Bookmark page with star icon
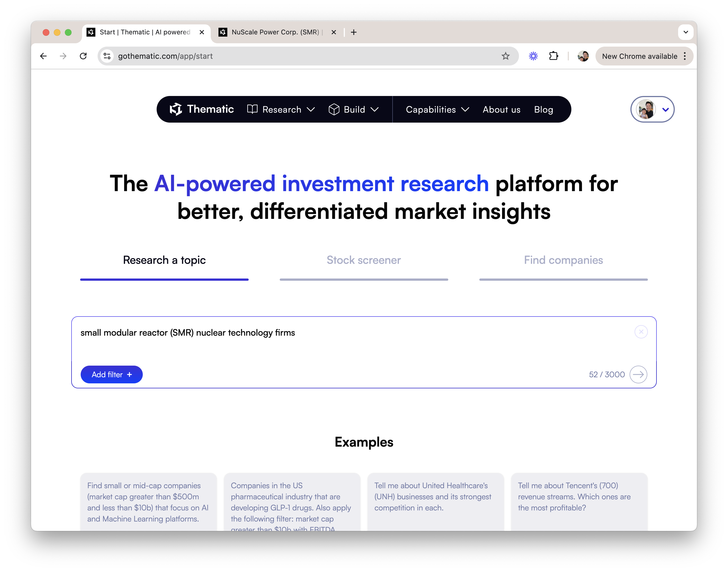 click(x=505, y=56)
